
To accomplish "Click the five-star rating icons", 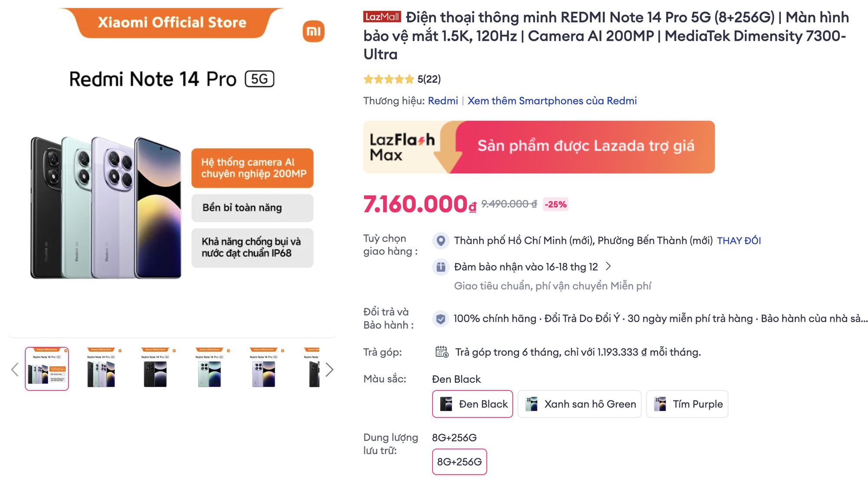I will tap(389, 79).
